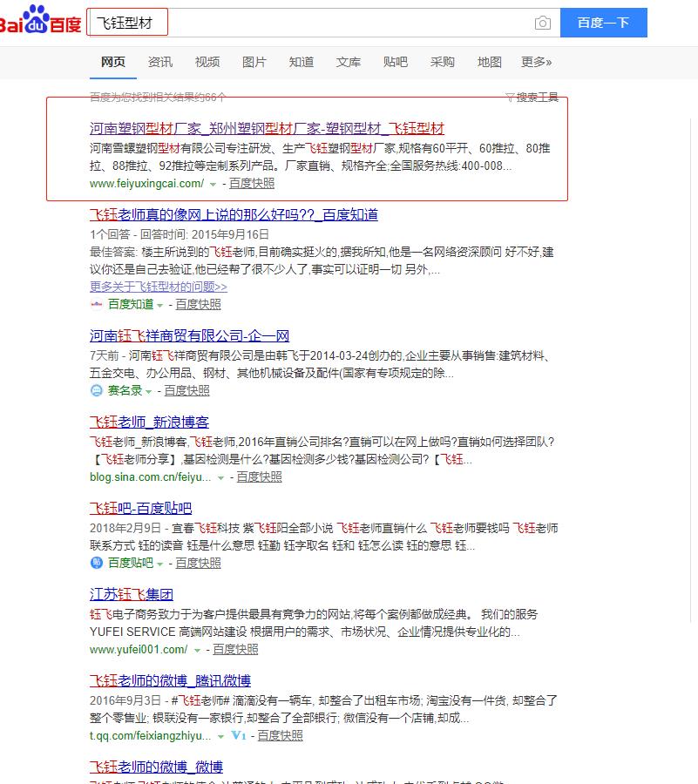Viewport: 698px width, 784px height.
Task: Click the www.yufei001.com URL text
Action: 139,650
